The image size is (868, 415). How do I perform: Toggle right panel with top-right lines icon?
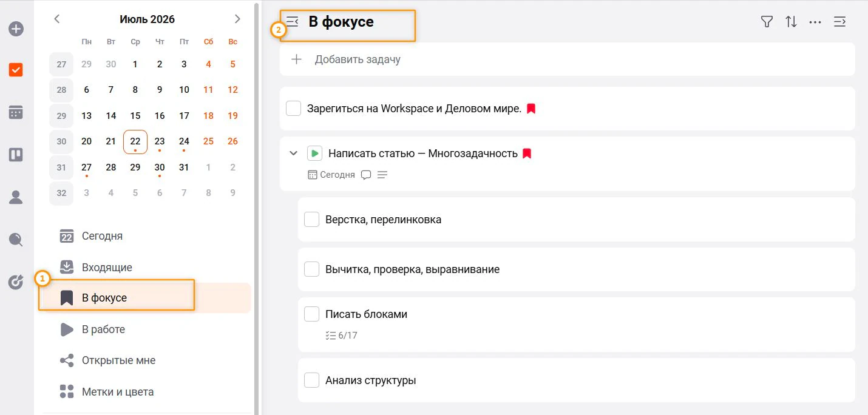click(840, 22)
